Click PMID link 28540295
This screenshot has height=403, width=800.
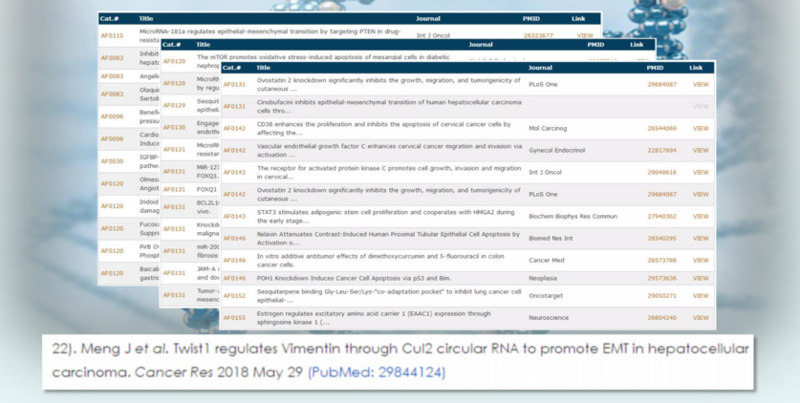[661, 238]
